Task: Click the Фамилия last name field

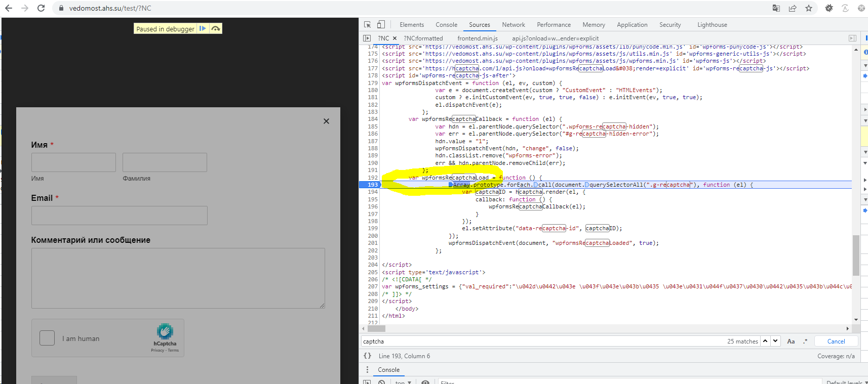Action: [x=165, y=162]
